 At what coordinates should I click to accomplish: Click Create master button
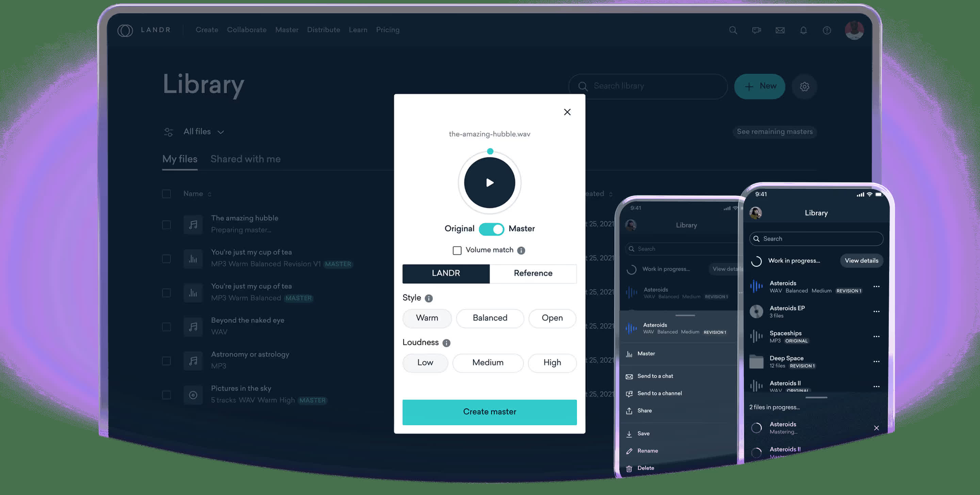click(x=490, y=412)
